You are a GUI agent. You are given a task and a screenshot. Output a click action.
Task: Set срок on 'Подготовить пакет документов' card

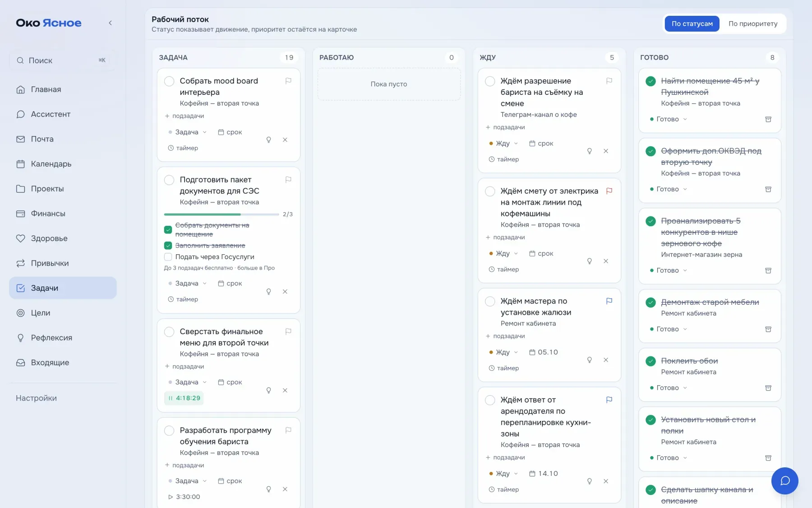(x=230, y=284)
